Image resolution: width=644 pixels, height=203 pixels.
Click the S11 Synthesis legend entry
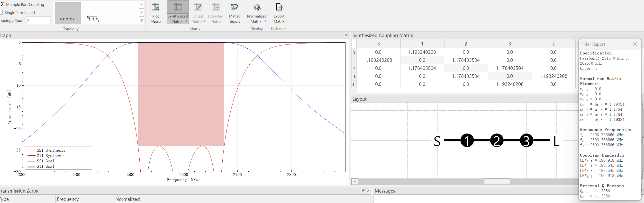pyautogui.click(x=46, y=156)
